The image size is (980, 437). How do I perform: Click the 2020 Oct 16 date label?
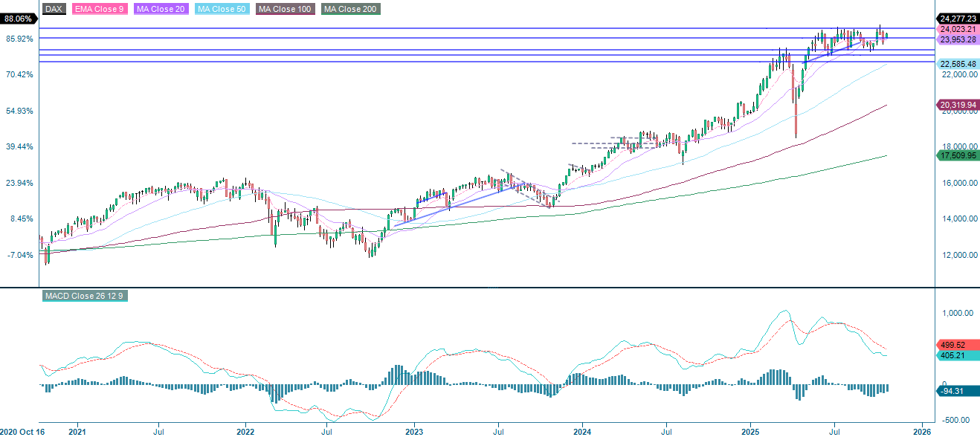coord(24,430)
